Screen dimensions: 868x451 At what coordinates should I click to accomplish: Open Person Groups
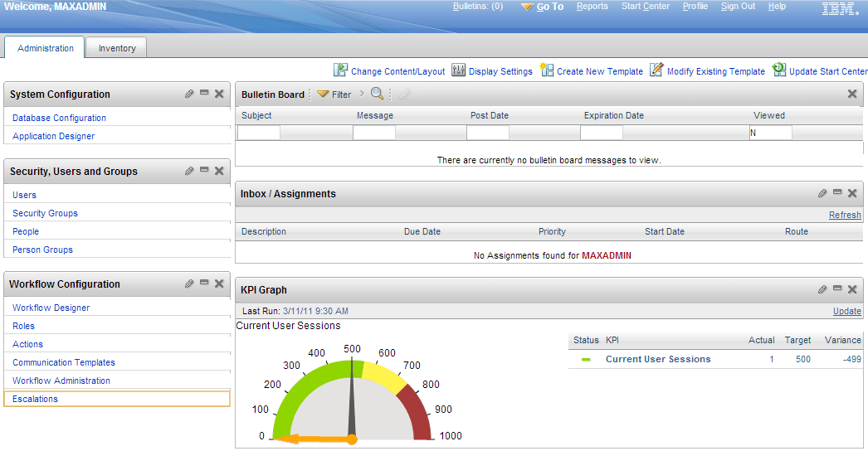point(42,250)
